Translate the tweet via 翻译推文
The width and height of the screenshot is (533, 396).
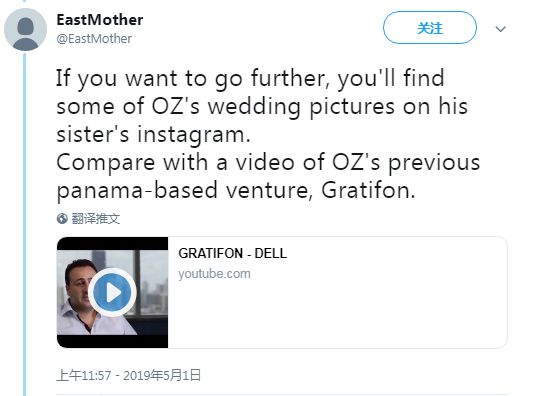pyautogui.click(x=96, y=219)
